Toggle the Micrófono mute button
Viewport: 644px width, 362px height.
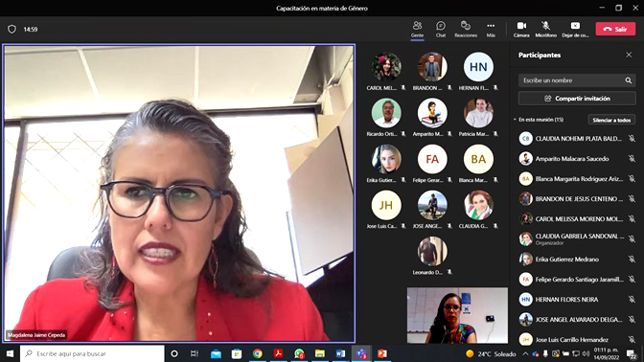point(546,29)
